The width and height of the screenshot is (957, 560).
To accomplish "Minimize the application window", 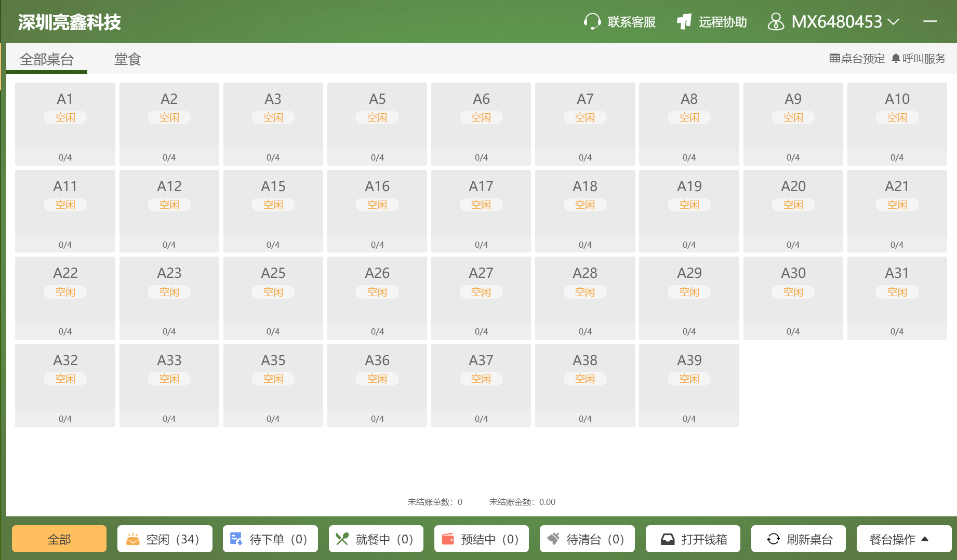I will pos(930,21).
